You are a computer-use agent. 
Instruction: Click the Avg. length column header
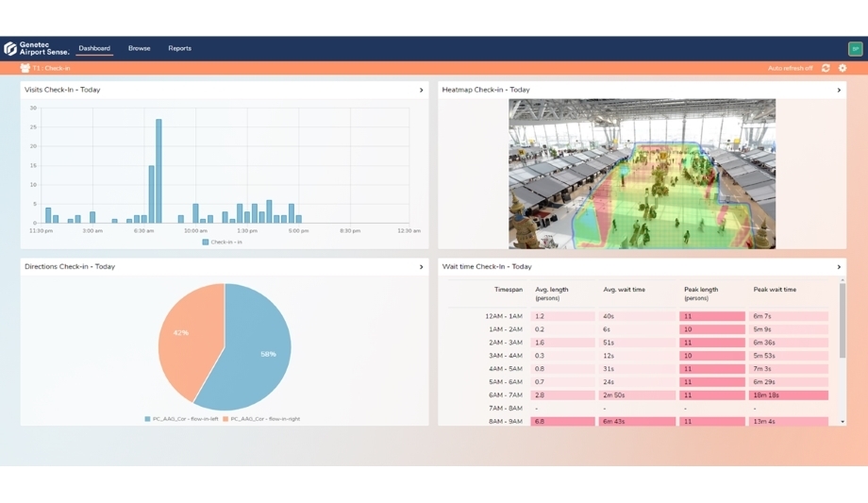pos(551,293)
